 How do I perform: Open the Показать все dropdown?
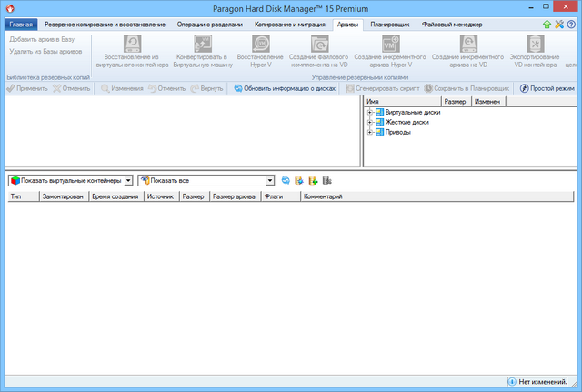(x=270, y=181)
